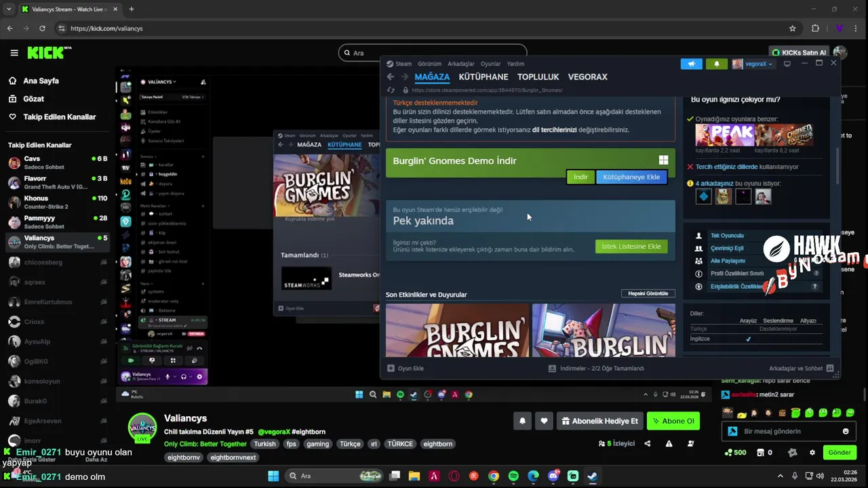The width and height of the screenshot is (868, 488).
Task: Click the report warning triangle icon
Action: point(669,444)
